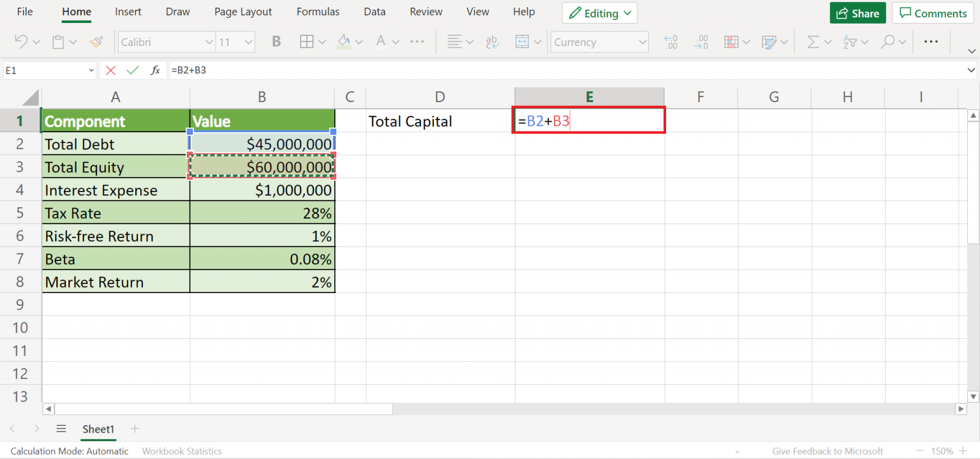Cancel formula entry with the red X
Viewport: 980px width, 459px height.
tap(110, 70)
